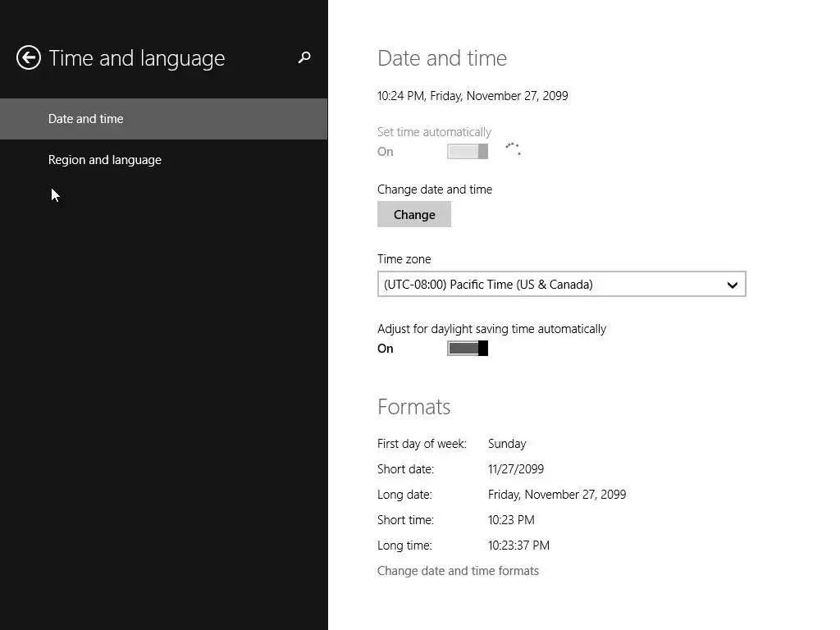
Task: Select Date and time in sidebar
Action: (86, 119)
